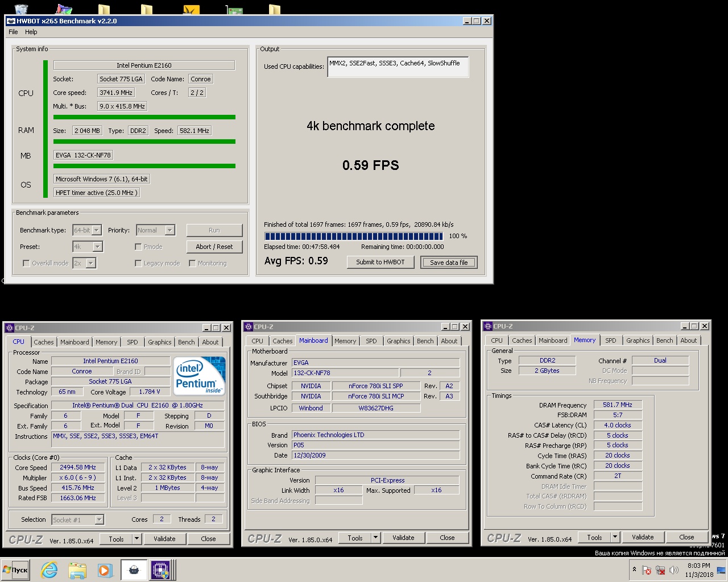Open About tab in CPU-Z Memory window

pyautogui.click(x=688, y=340)
